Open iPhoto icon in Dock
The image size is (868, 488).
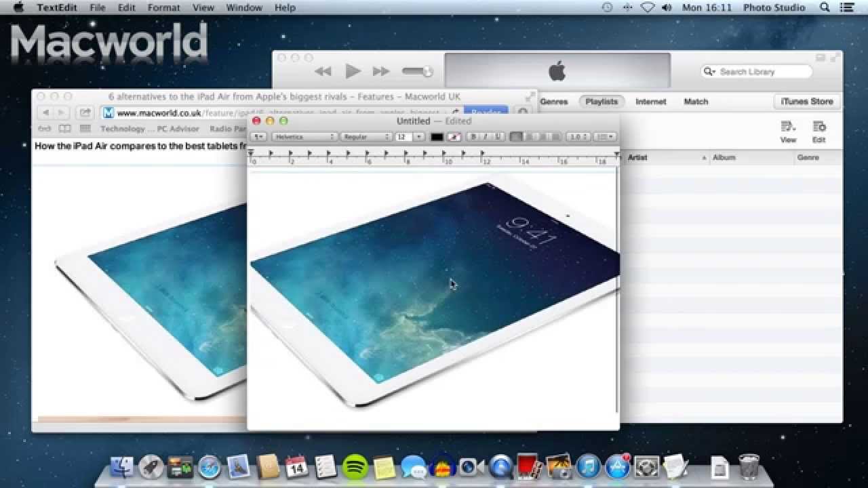(x=559, y=466)
